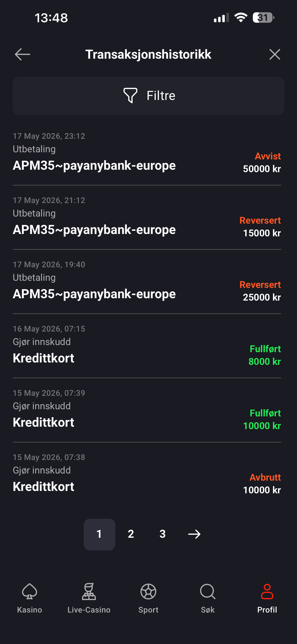Viewport: 297px width, 644px height.
Task: Open the Reversert 25000 kr withdrawal entry
Action: pyautogui.click(x=147, y=282)
